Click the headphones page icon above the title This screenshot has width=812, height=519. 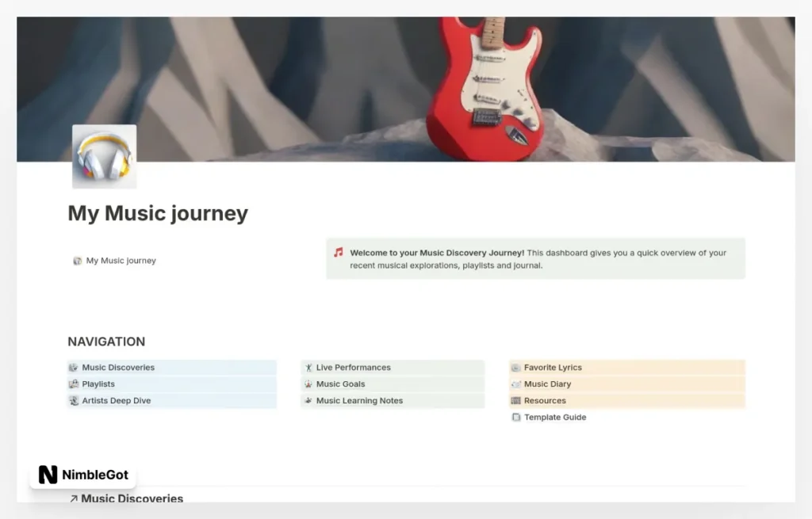tap(104, 156)
